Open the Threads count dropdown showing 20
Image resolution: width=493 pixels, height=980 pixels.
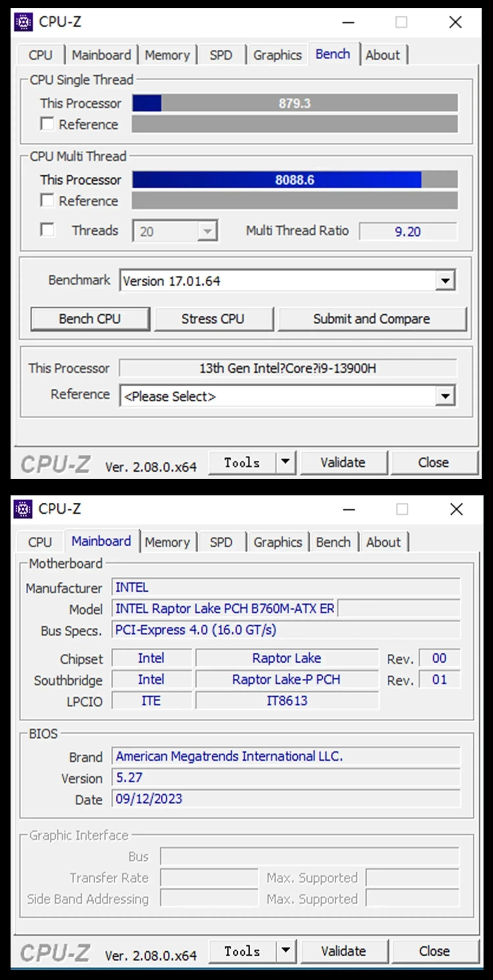pyautogui.click(x=175, y=231)
